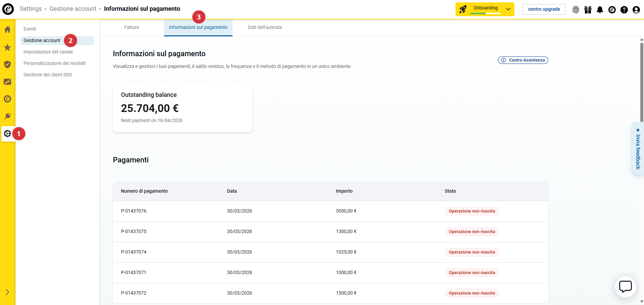Switch to the Fatture tab
644x305 pixels.
(132, 28)
